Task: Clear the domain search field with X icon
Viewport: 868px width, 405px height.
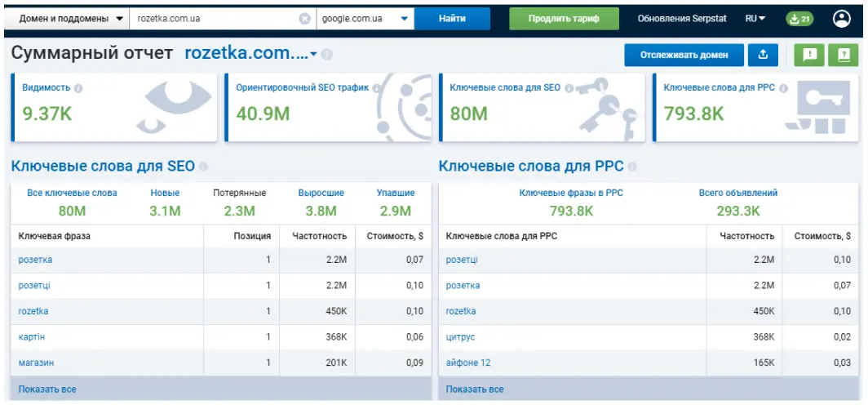Action: pos(304,18)
